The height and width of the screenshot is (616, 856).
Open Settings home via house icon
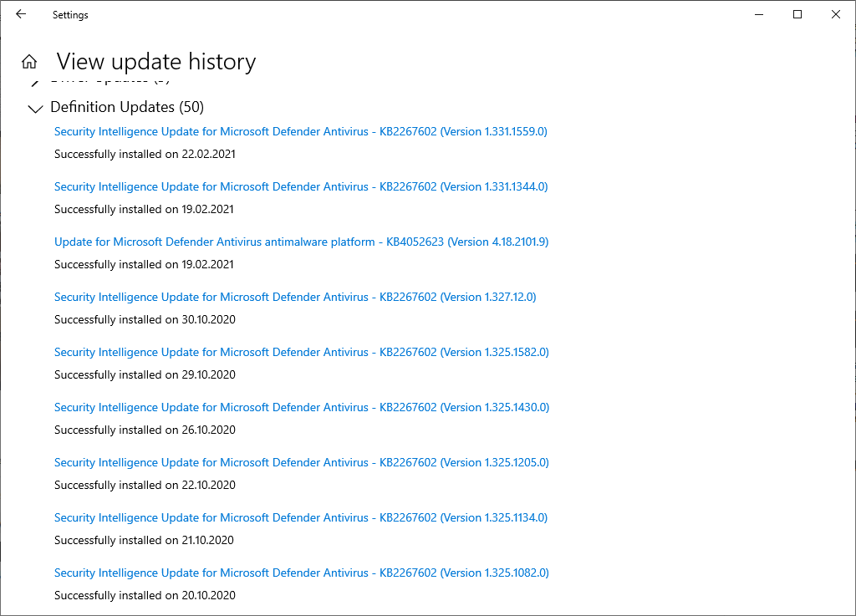pyautogui.click(x=29, y=62)
